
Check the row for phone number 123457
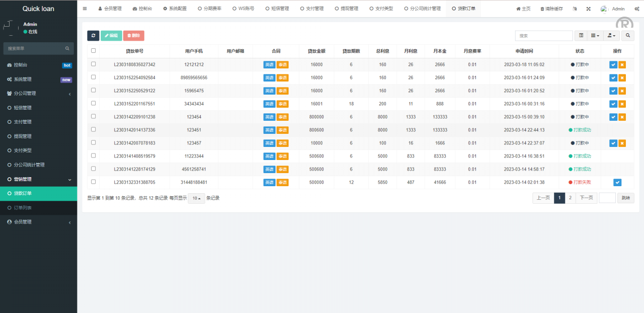pyautogui.click(x=93, y=142)
